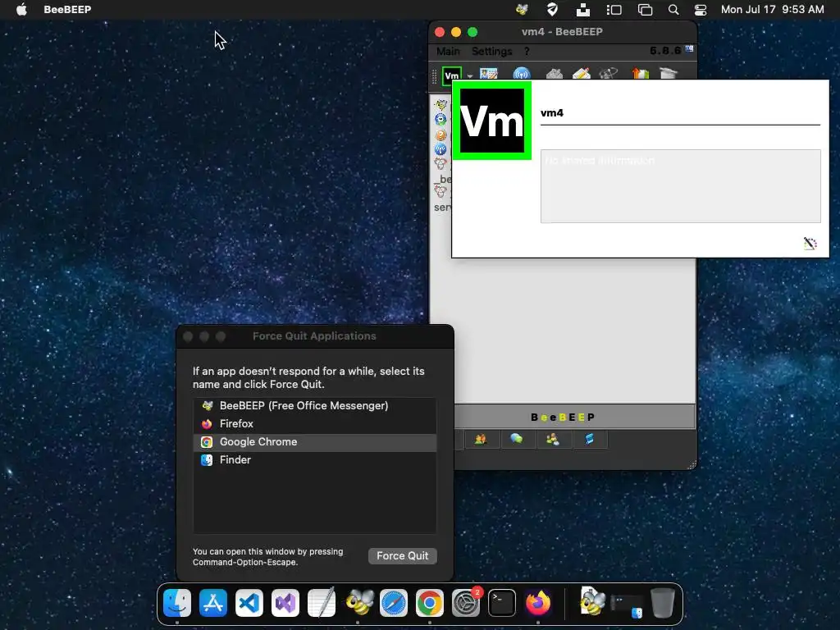
Task: Open Terminal from the Dock
Action: 502,603
